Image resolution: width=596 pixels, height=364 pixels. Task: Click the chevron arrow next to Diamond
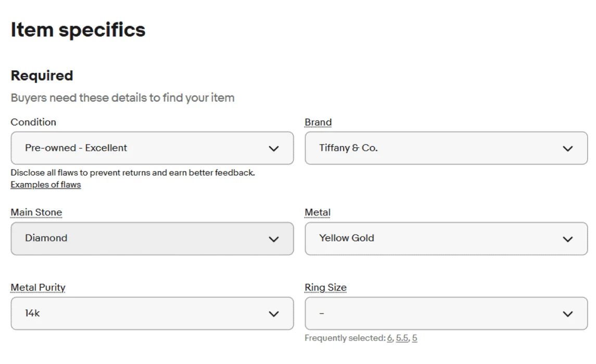273,239
